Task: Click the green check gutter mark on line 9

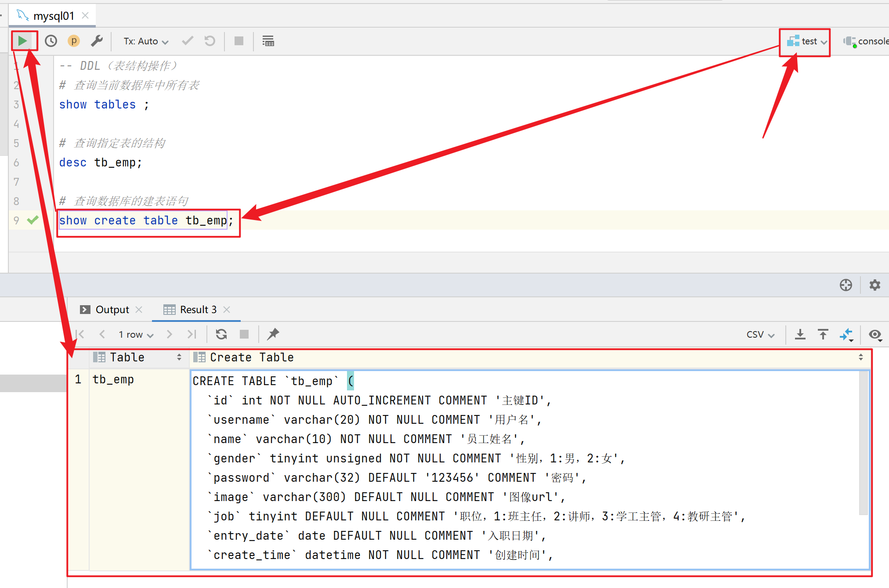Action: (x=33, y=220)
